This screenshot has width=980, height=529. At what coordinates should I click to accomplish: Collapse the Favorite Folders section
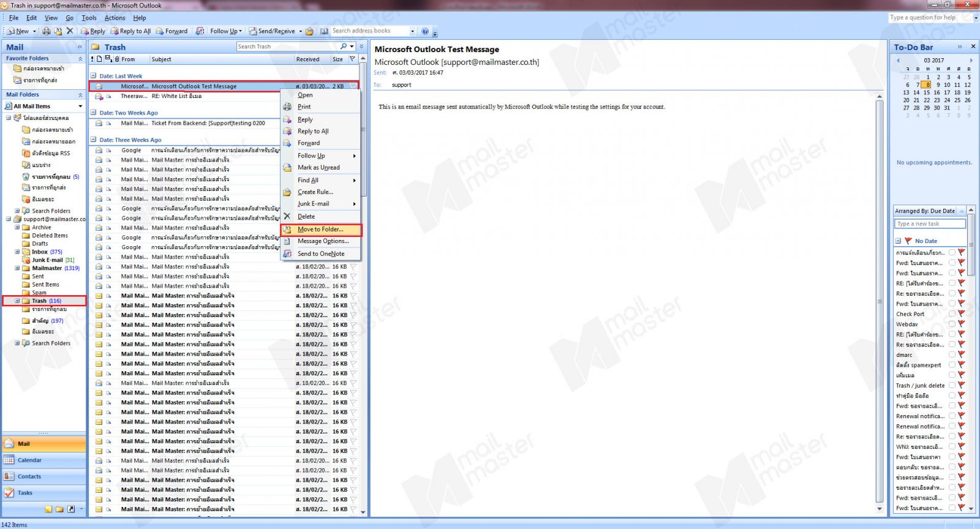pyautogui.click(x=80, y=59)
